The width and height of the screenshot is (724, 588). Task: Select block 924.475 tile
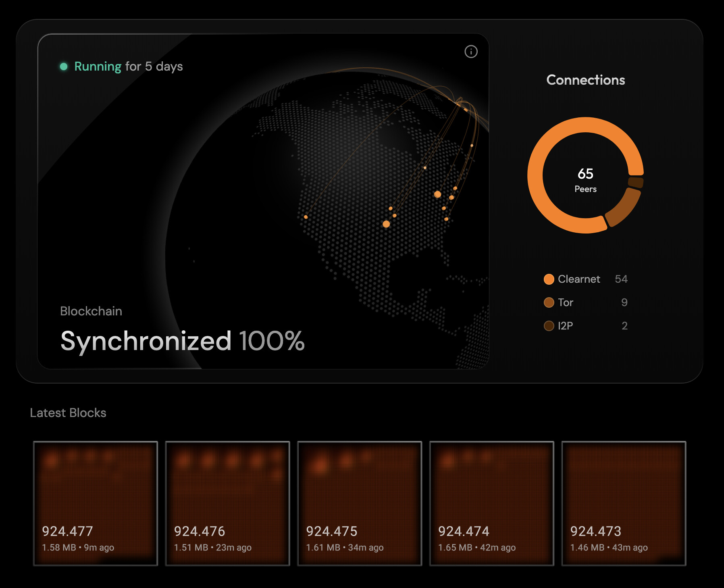tap(360, 503)
